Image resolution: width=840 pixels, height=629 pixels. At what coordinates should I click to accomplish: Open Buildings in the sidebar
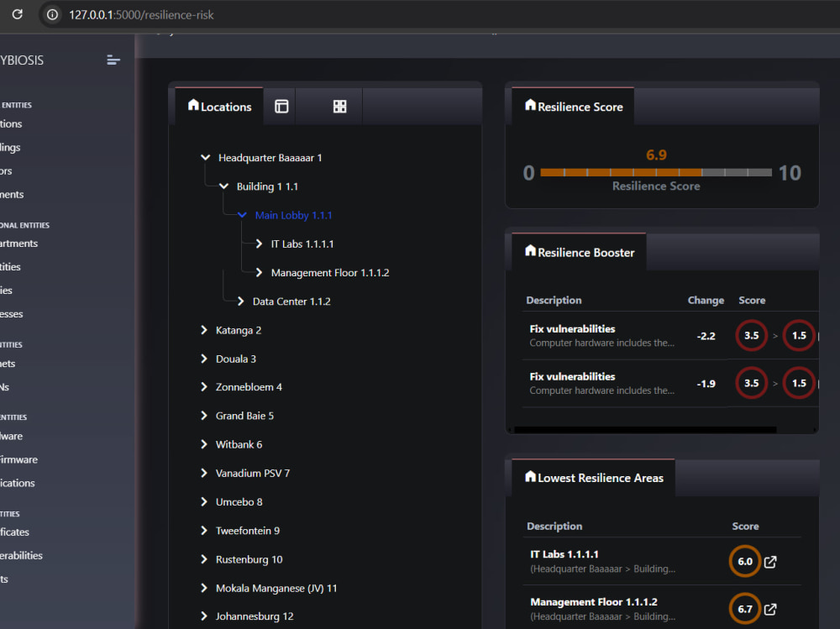click(x=10, y=147)
